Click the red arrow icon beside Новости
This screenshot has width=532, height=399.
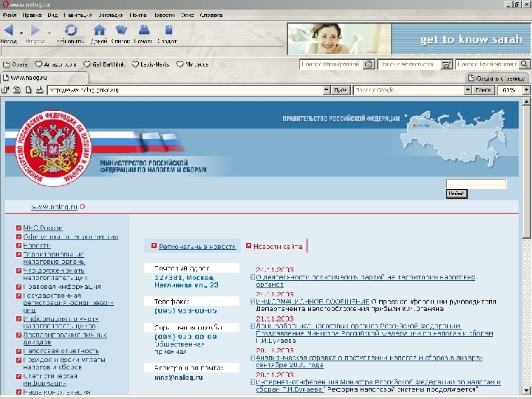[x=19, y=245]
